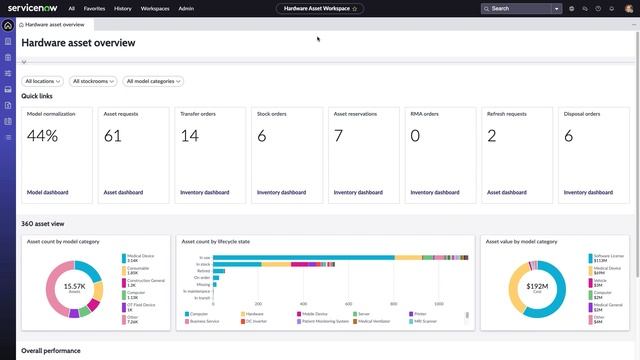Toggle Mobile Device in the lifecycle legend

[x=312, y=314]
